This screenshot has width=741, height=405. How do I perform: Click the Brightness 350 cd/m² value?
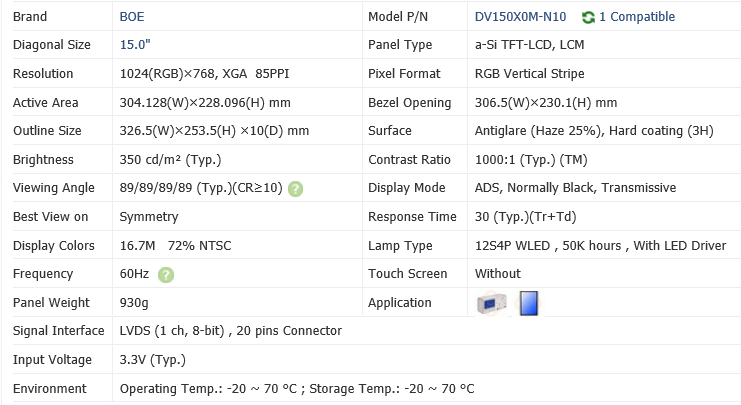click(x=170, y=160)
